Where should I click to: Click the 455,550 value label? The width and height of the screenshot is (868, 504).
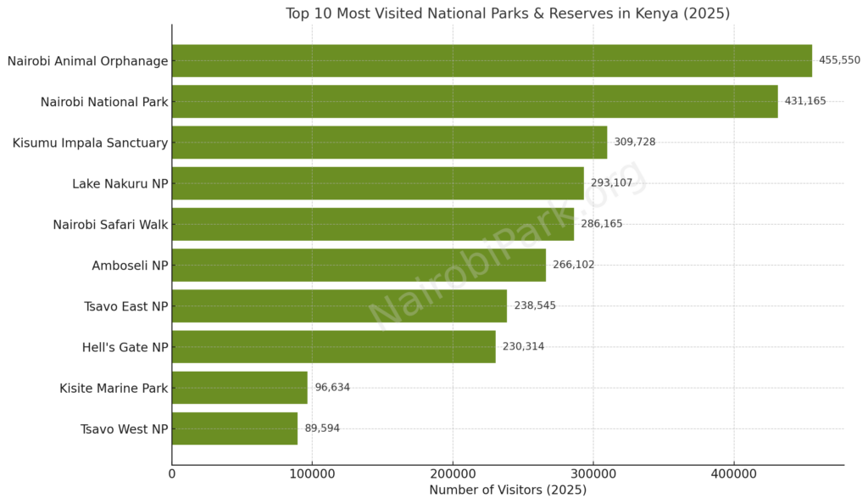pos(840,59)
